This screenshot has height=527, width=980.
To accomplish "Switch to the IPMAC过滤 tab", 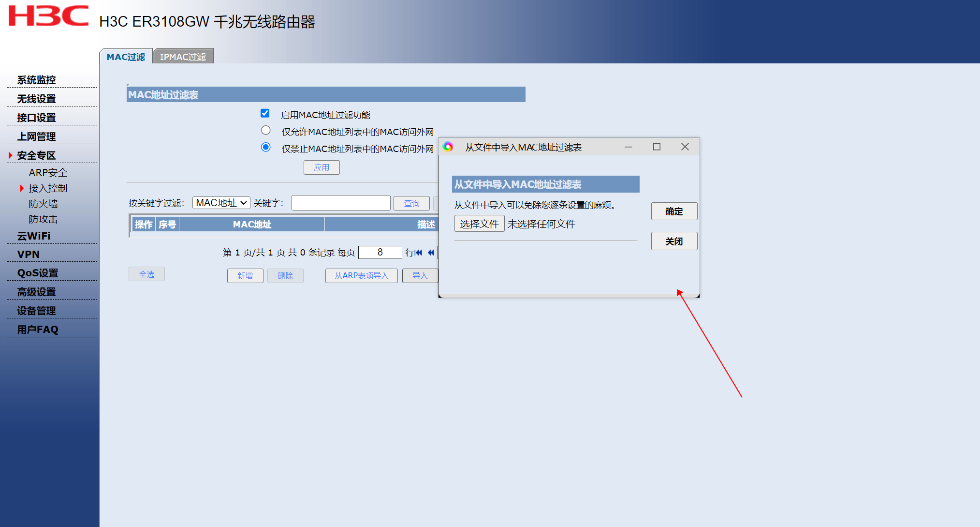I will [183, 57].
